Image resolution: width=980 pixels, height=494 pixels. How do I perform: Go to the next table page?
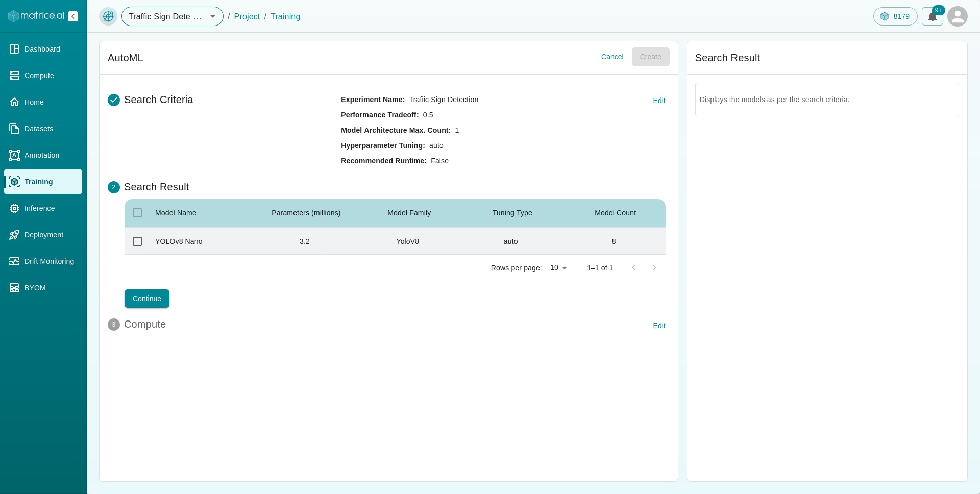point(654,268)
